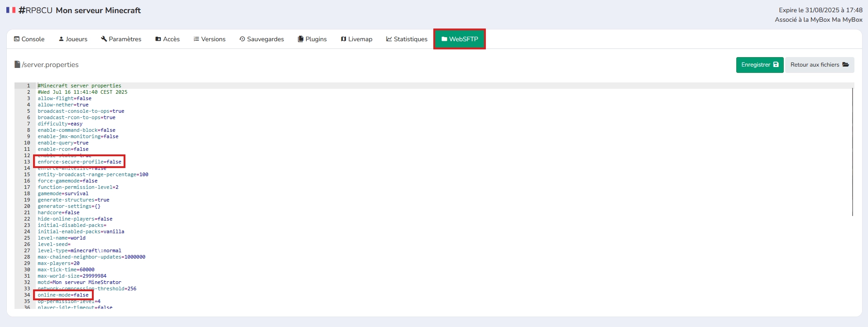Place cursor on online-mode=false line
The width and height of the screenshot is (868, 327).
pos(63,295)
